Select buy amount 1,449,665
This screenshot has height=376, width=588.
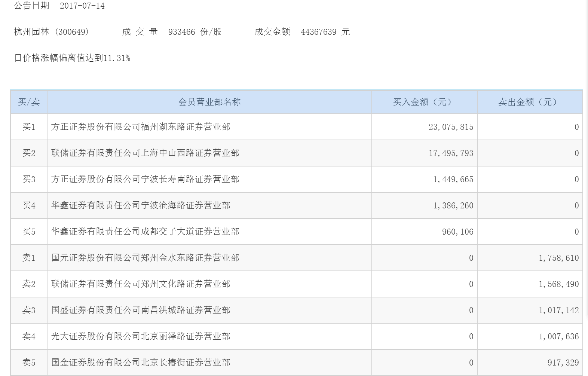point(453,180)
